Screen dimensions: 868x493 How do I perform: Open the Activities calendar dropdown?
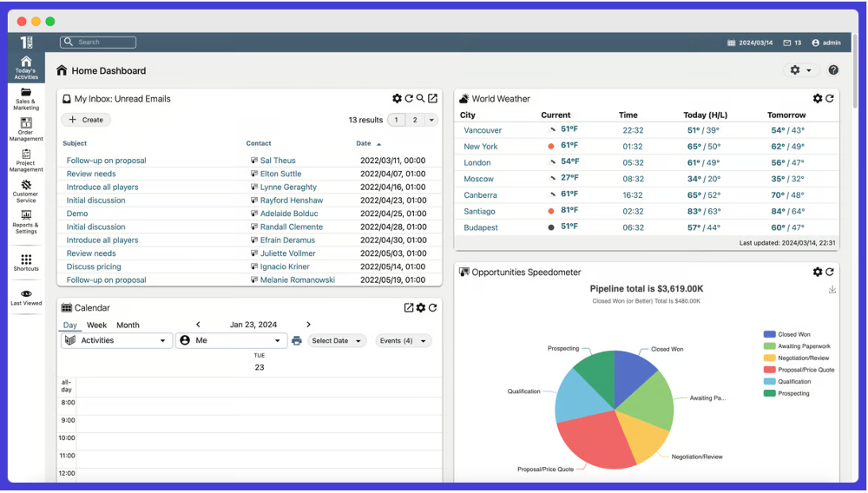(116, 340)
